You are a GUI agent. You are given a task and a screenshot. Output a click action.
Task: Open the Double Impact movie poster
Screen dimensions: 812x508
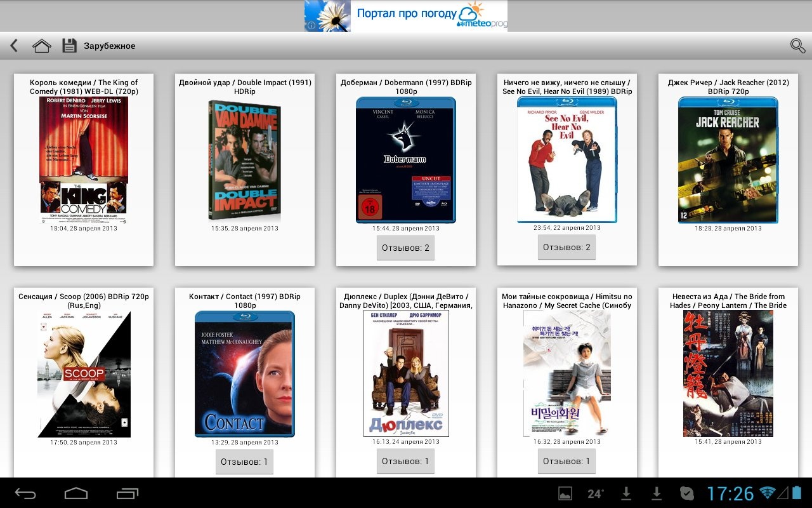coord(245,159)
